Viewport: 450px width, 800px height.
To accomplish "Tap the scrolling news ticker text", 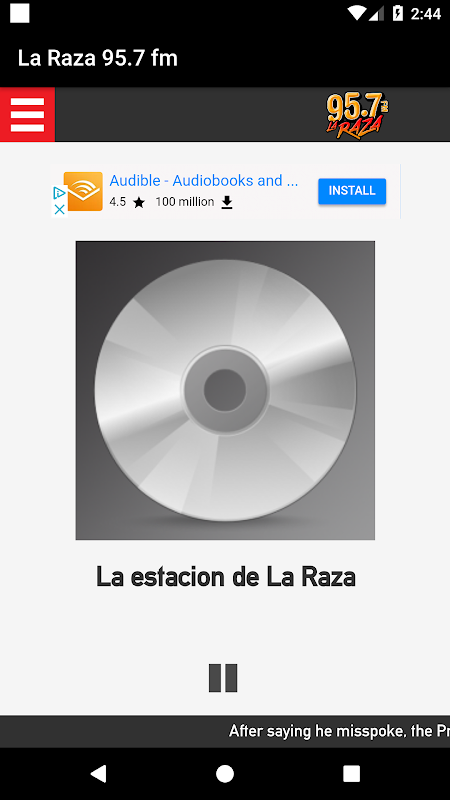I will point(339,731).
